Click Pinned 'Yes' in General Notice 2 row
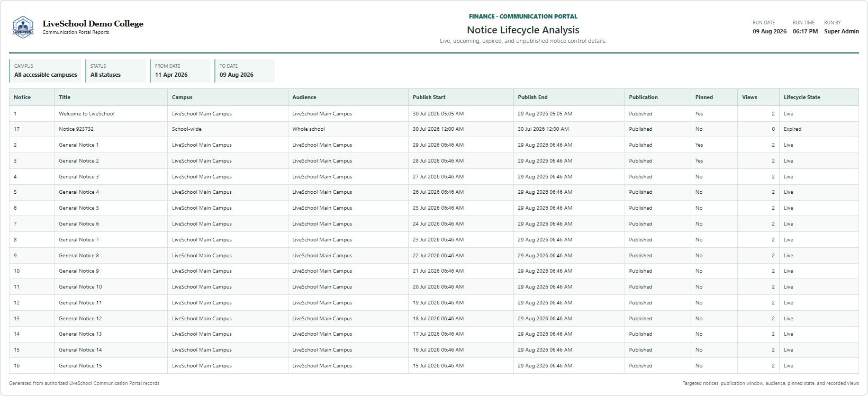 699,161
